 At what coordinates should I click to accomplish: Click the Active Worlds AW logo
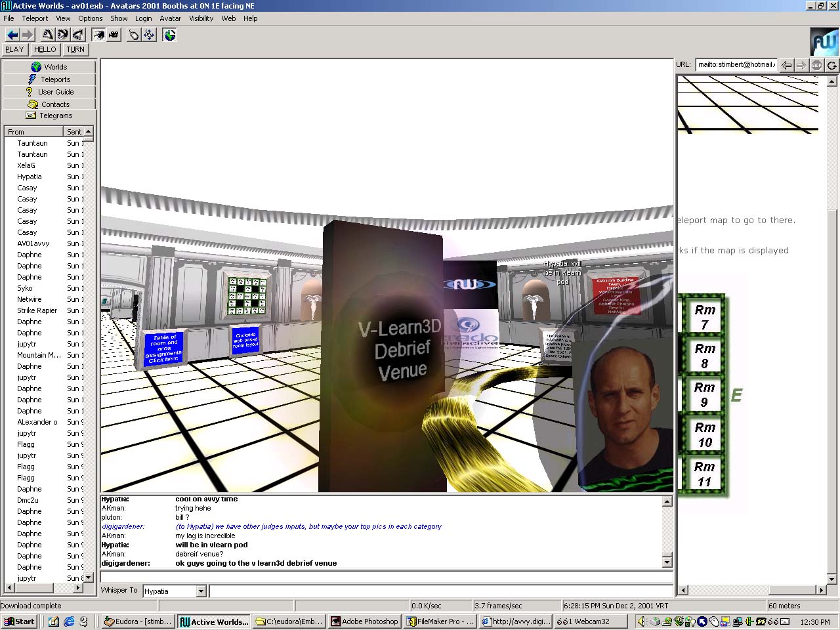(x=824, y=42)
